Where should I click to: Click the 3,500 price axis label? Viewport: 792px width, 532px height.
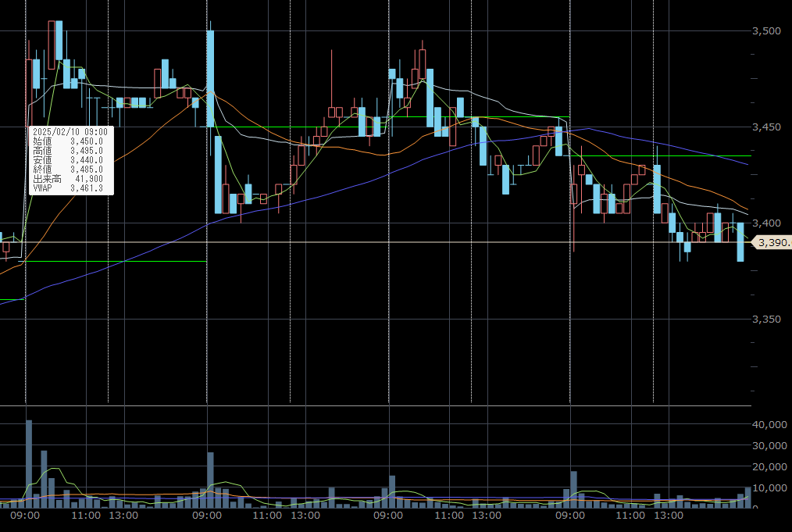[766, 30]
